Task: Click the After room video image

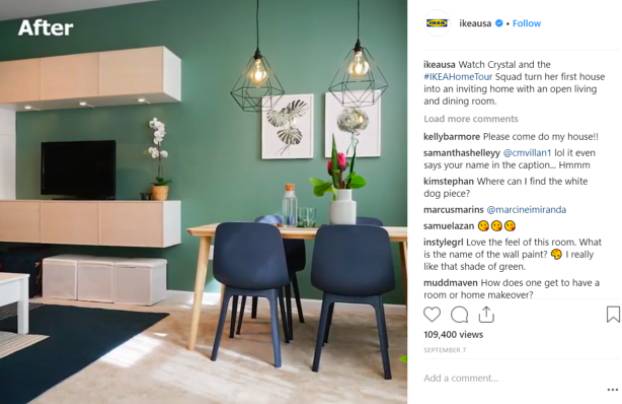Action: click(x=203, y=202)
